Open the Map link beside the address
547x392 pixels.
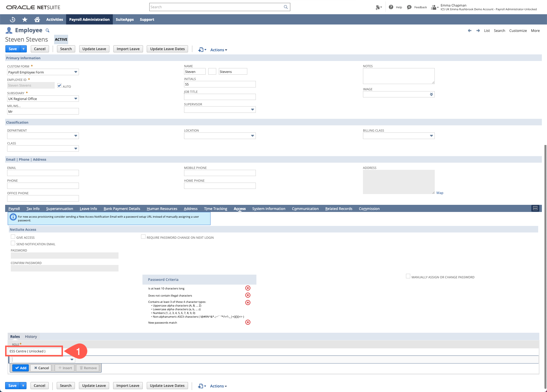tap(440, 193)
